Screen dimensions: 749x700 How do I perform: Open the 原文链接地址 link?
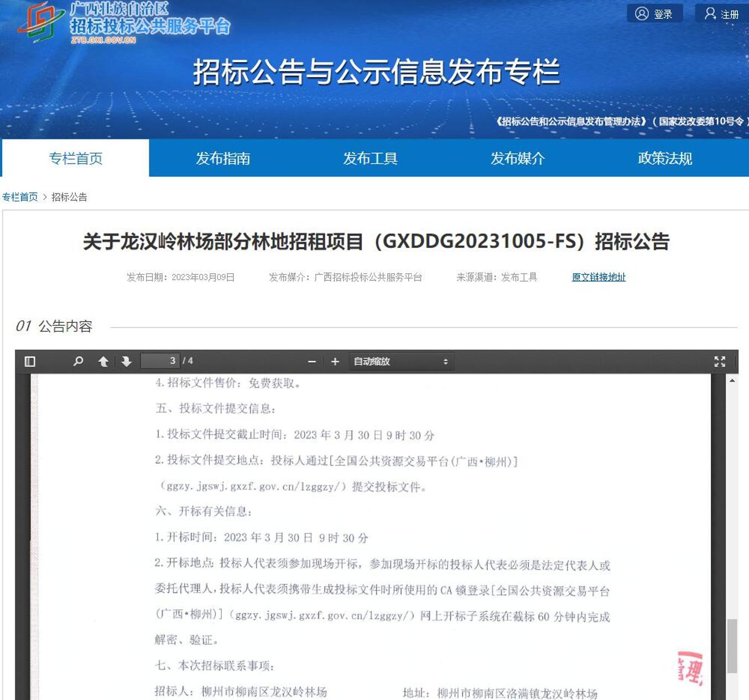[599, 277]
